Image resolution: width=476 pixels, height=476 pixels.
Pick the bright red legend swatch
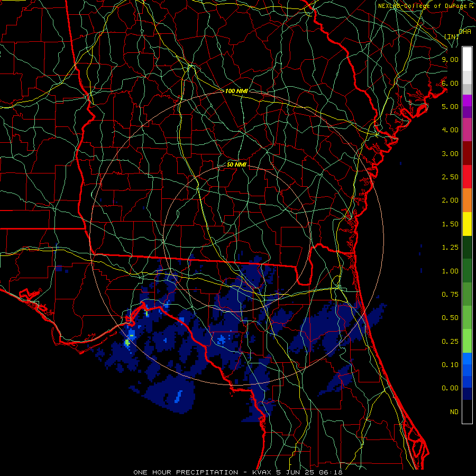click(467, 177)
